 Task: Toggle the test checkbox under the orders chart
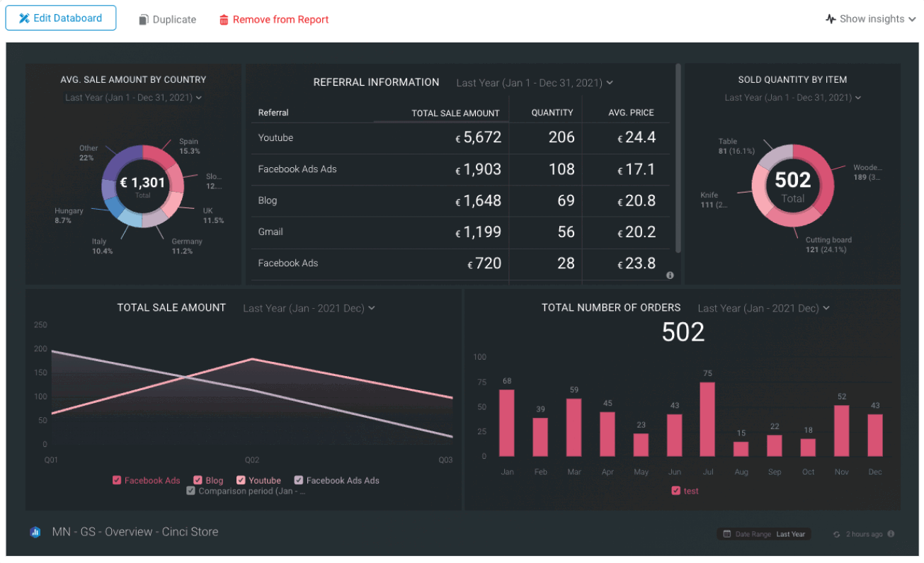676,491
